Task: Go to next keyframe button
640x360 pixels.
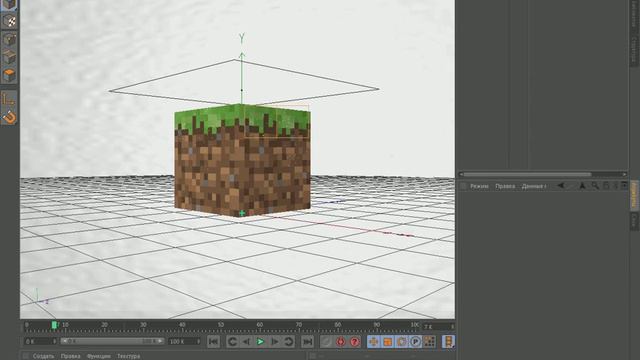Action: click(288, 342)
